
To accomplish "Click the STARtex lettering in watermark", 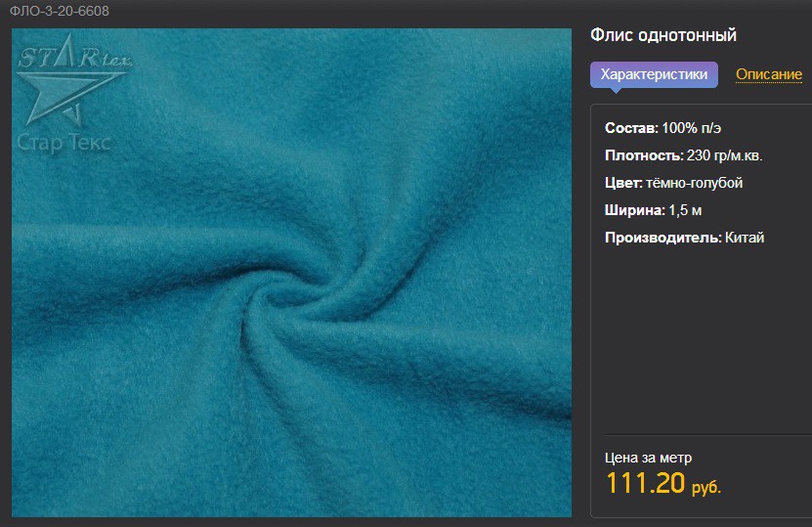I will pos(75,55).
